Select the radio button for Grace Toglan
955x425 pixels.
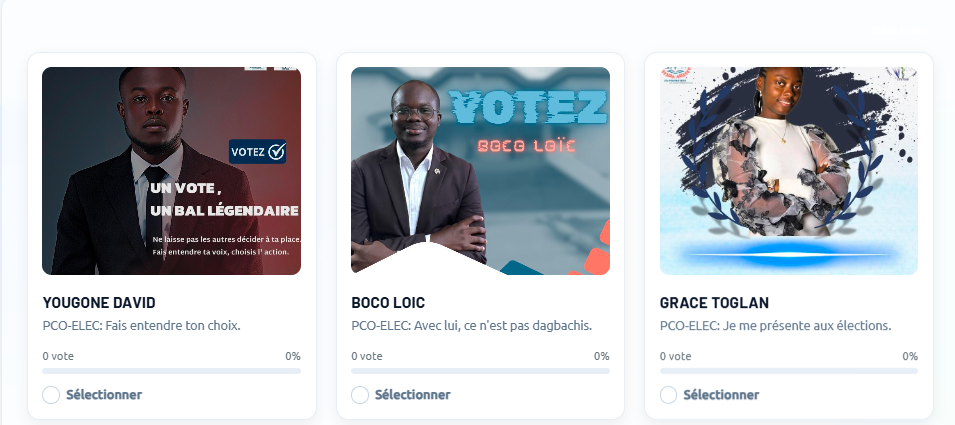[669, 395]
